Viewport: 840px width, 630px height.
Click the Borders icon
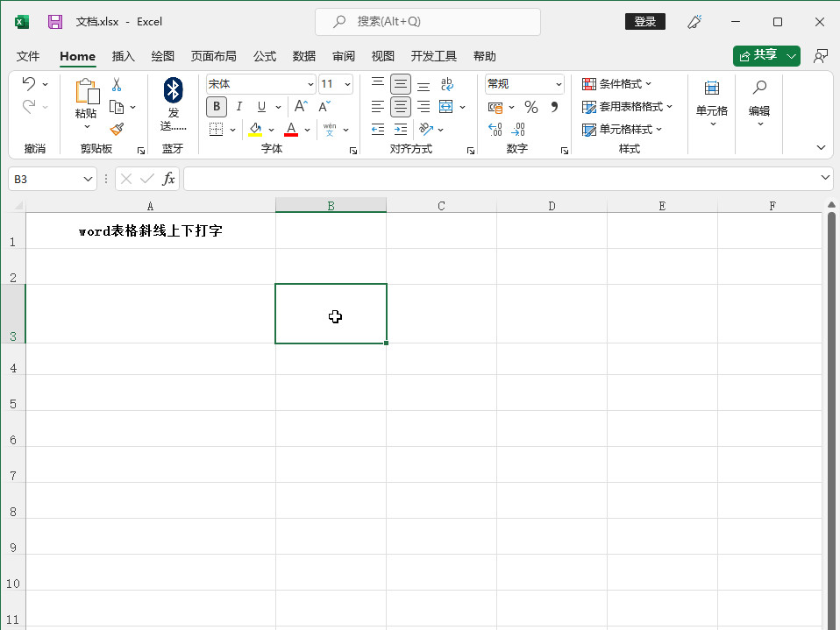(216, 129)
